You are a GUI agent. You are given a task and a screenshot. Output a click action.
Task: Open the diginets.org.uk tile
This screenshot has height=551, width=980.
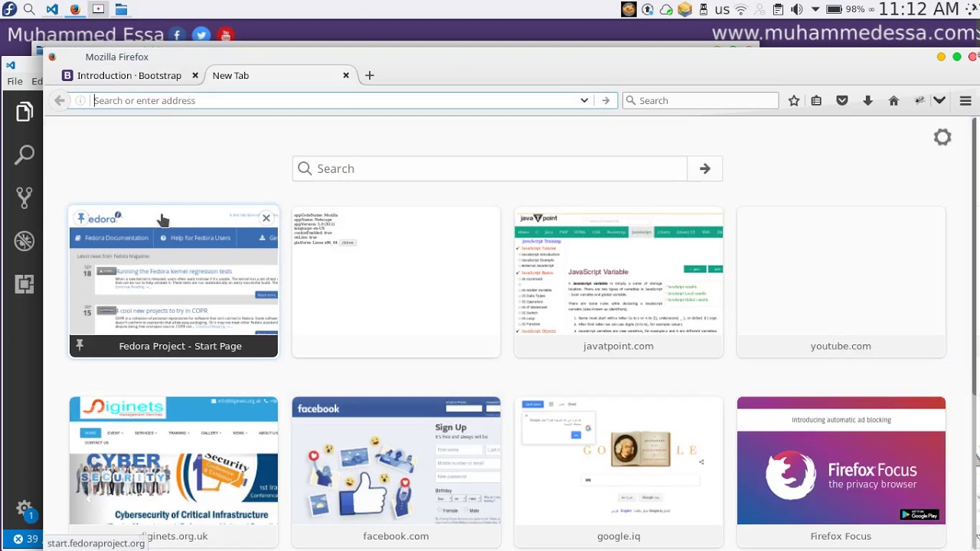pyautogui.click(x=174, y=472)
